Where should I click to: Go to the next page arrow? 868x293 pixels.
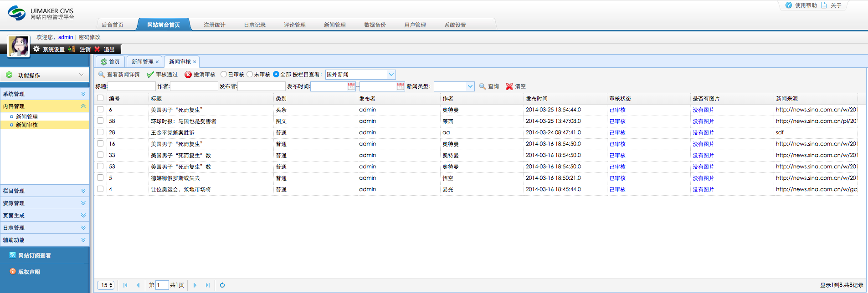[x=195, y=285]
